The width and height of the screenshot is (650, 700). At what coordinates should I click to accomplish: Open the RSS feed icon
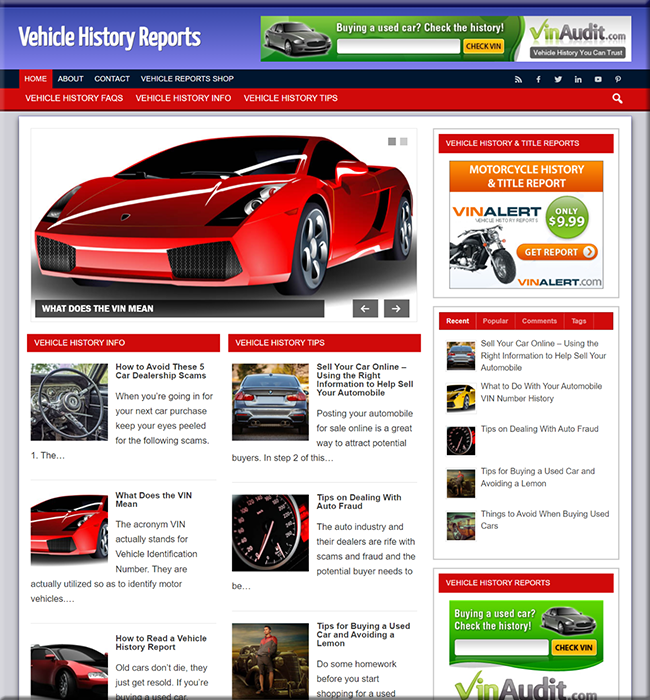pyautogui.click(x=518, y=79)
